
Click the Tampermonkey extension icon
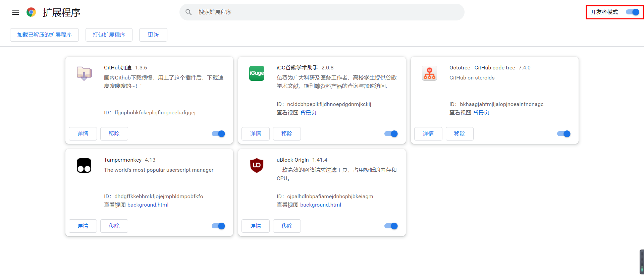pyautogui.click(x=84, y=165)
